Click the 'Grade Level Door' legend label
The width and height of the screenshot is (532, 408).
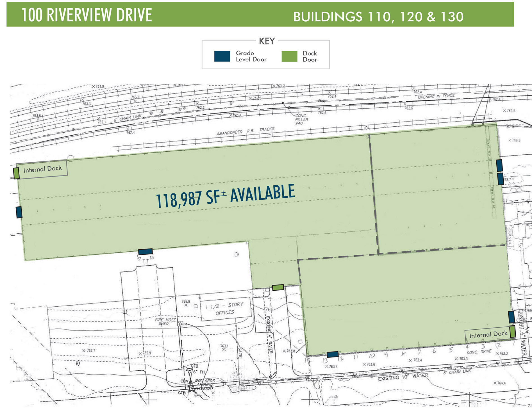[x=251, y=56]
